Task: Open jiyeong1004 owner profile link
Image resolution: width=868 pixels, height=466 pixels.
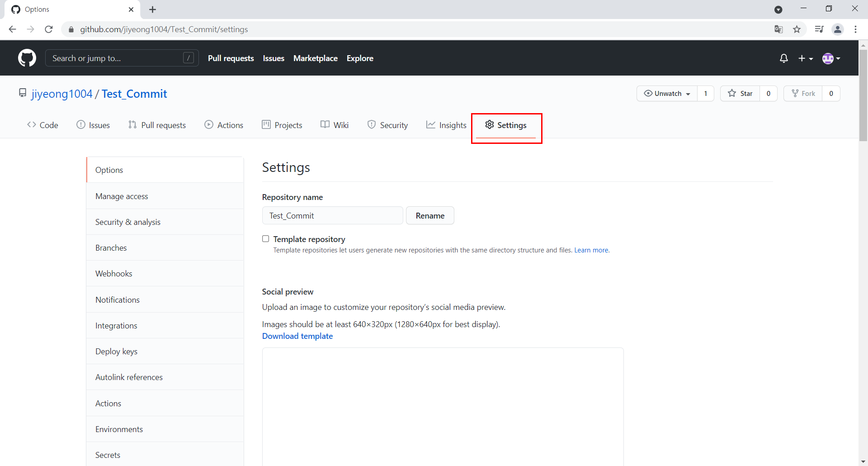Action: click(x=62, y=94)
